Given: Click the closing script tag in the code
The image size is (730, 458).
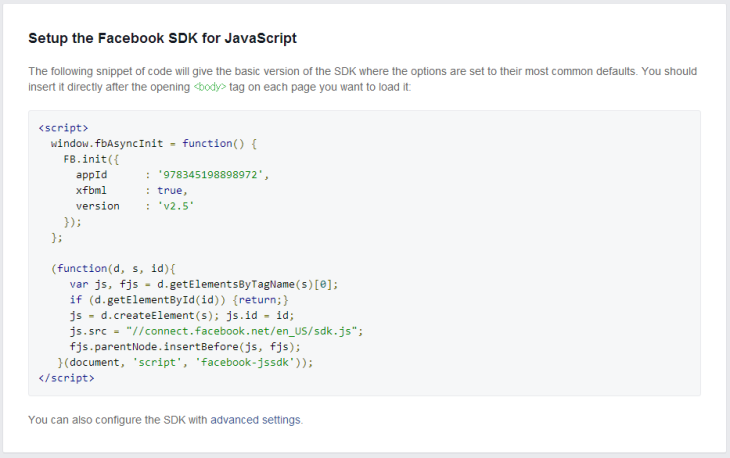Looking at the screenshot, I should click(66, 378).
